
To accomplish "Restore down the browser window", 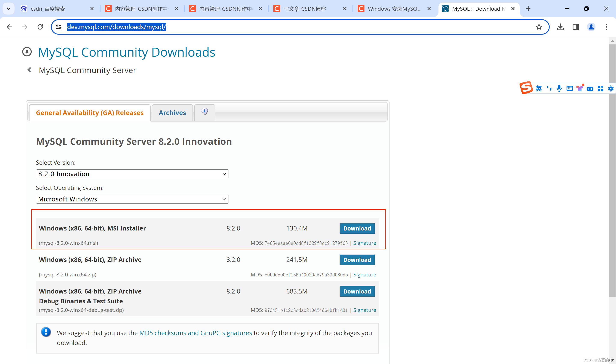I will point(586,9).
